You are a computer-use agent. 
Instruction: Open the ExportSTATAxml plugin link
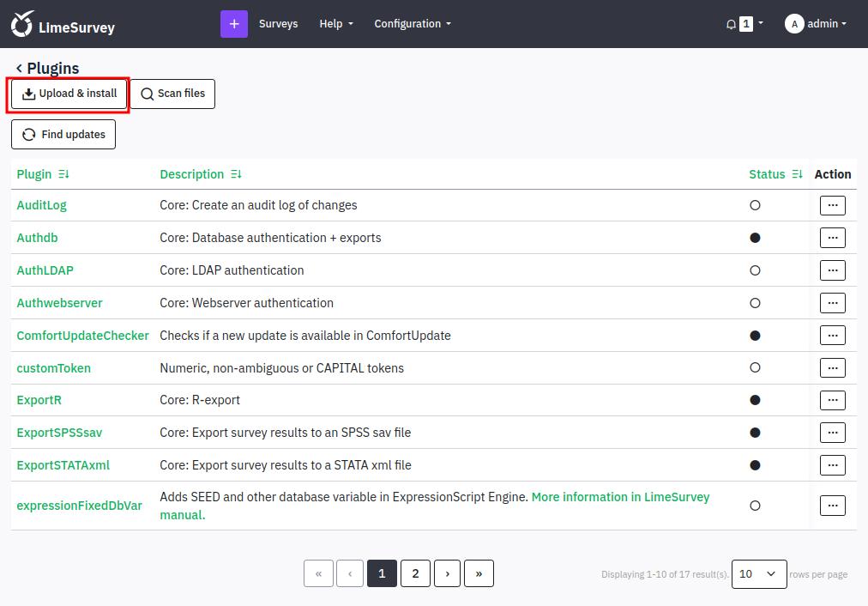(x=63, y=465)
